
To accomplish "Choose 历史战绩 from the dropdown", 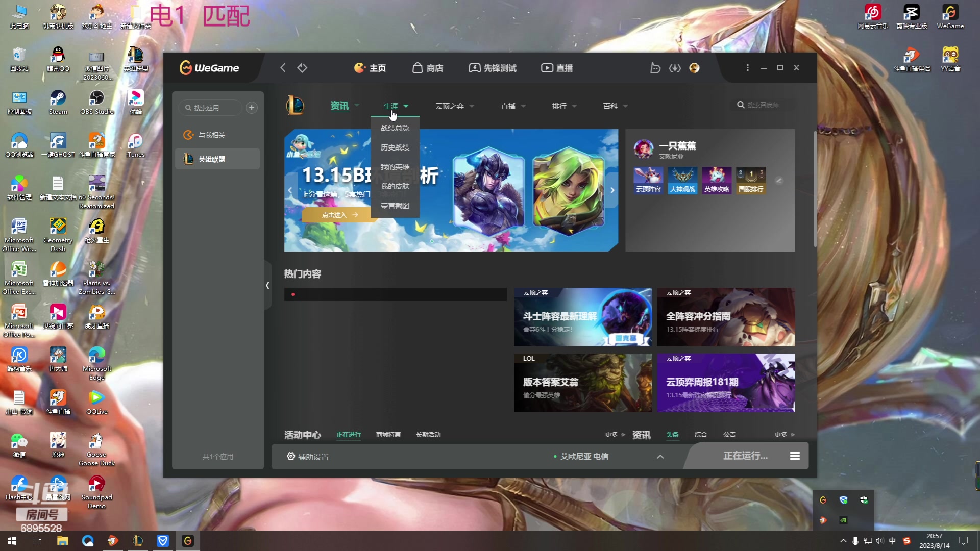I will [395, 147].
